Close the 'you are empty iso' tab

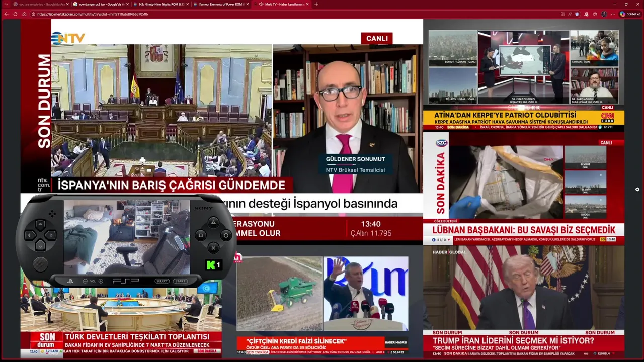point(68,4)
